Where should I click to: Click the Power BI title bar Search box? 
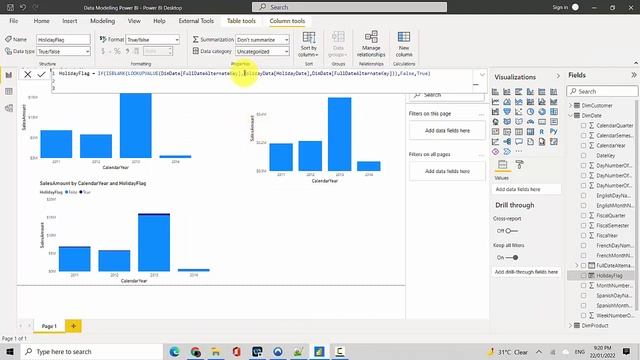pos(349,7)
